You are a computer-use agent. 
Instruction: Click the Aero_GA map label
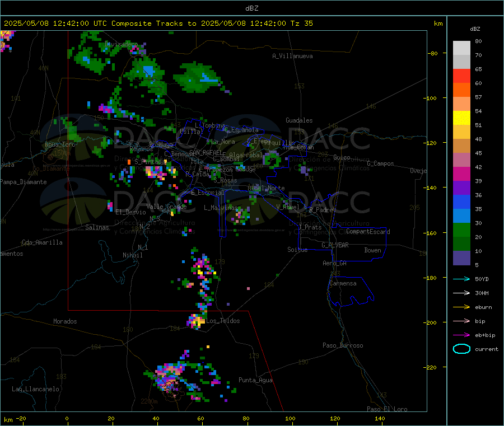(334, 263)
